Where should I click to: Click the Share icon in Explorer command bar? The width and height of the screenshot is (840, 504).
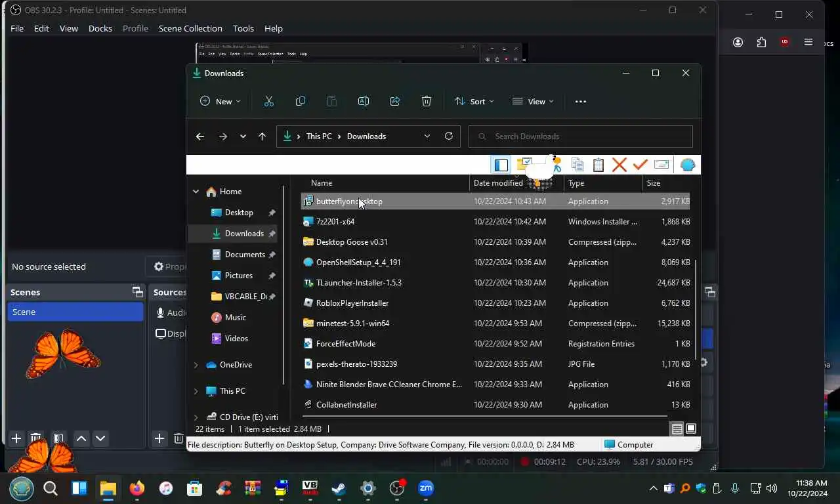(395, 101)
